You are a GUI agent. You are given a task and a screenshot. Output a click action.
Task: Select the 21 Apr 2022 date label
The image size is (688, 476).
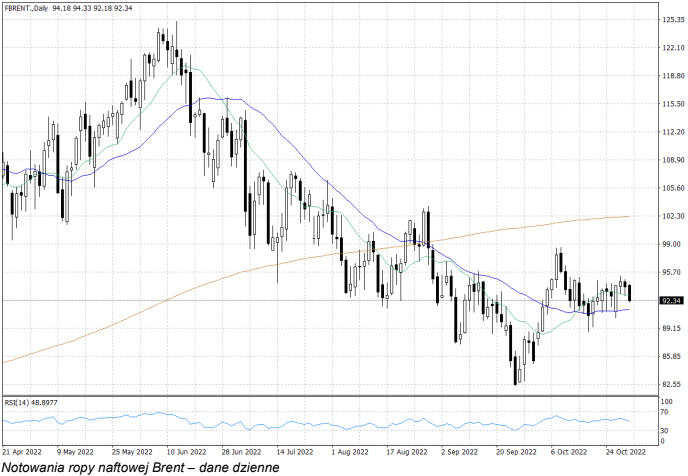coord(22,450)
